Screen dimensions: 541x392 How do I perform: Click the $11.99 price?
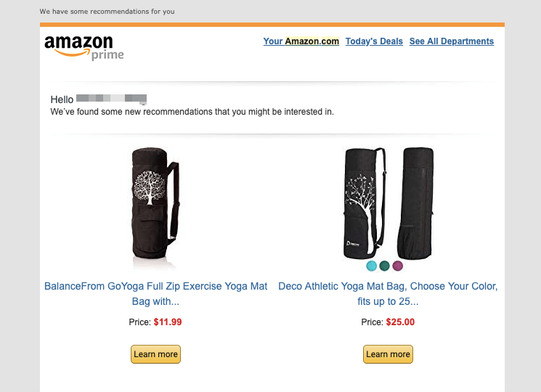pos(168,322)
